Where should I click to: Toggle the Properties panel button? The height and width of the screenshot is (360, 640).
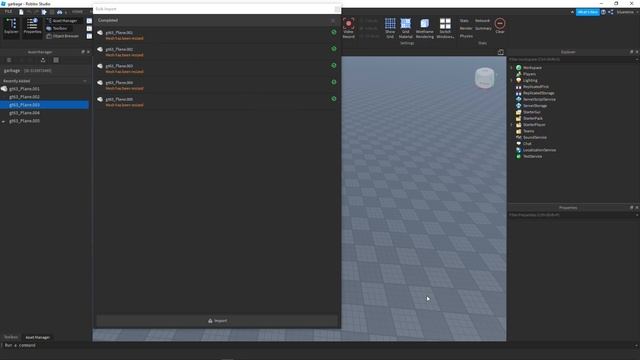32,27
